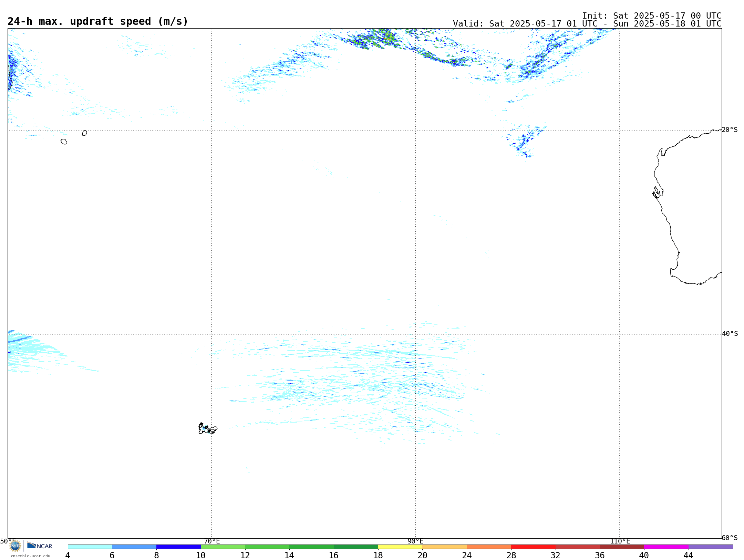Click the '24-h max. updraft speed (m/s)' title
This screenshot has width=744, height=560.
(x=98, y=21)
